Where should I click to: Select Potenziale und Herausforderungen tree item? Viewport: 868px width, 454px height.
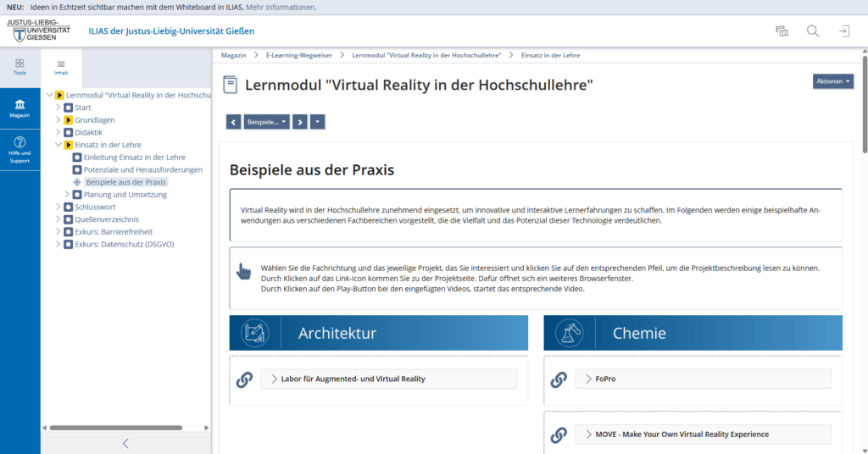click(142, 169)
